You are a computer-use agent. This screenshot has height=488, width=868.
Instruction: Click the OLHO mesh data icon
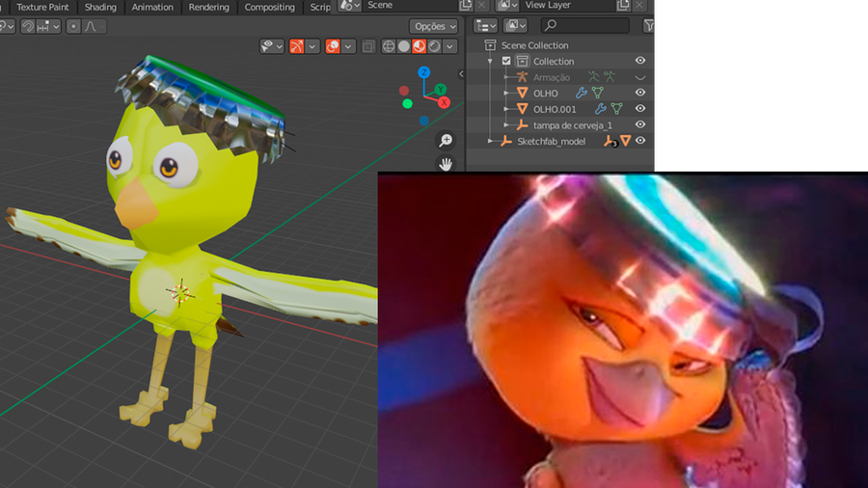(597, 93)
